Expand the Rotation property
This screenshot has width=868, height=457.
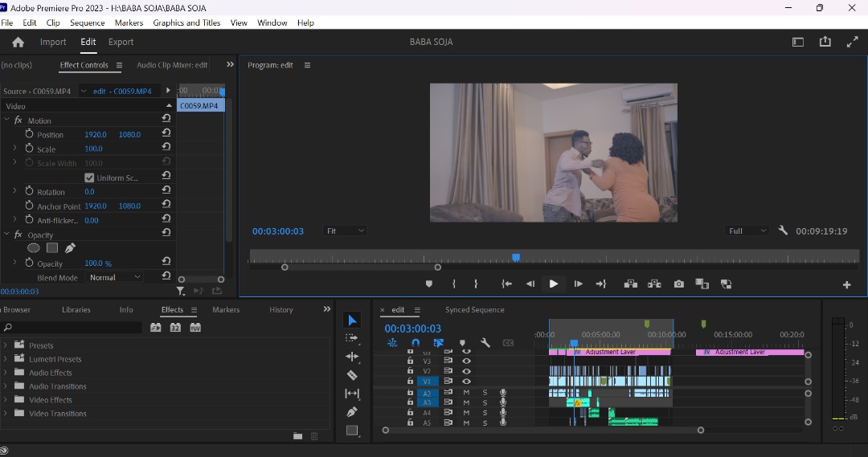click(x=15, y=191)
